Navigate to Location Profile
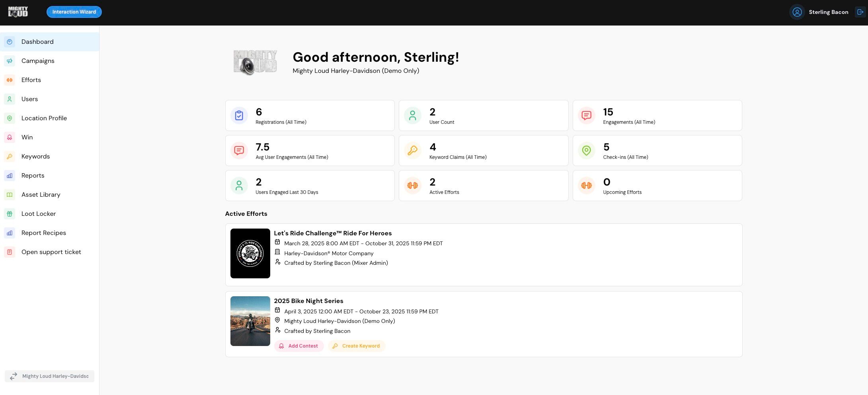This screenshot has height=395, width=868. (49, 118)
